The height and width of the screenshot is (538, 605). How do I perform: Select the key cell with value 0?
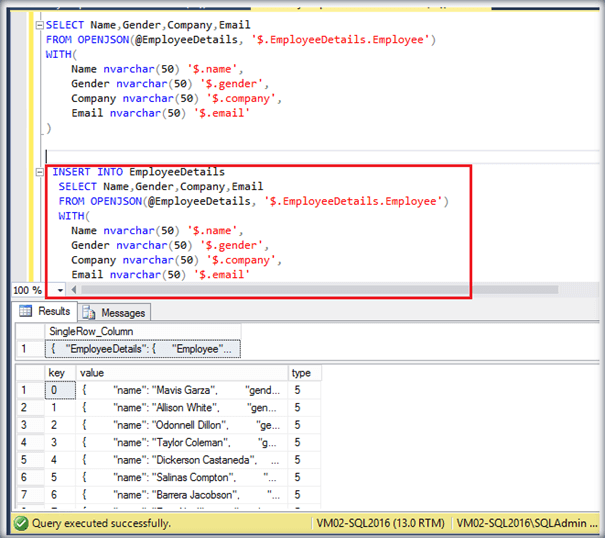pos(60,390)
